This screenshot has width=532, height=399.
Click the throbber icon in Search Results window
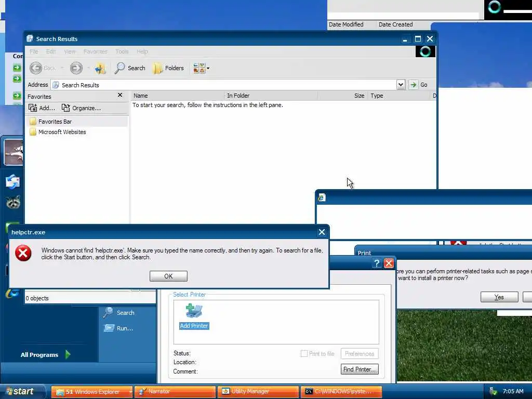coord(425,51)
